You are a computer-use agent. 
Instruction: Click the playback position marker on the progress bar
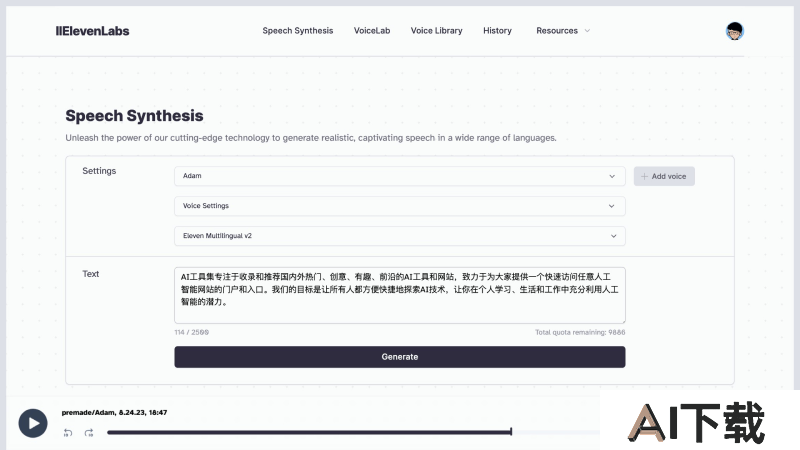click(x=511, y=432)
